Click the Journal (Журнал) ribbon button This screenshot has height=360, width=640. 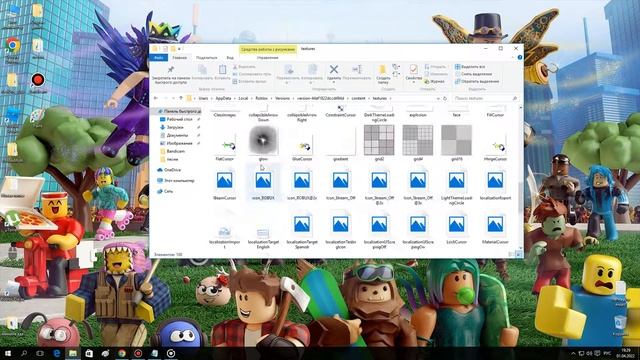pos(435,81)
